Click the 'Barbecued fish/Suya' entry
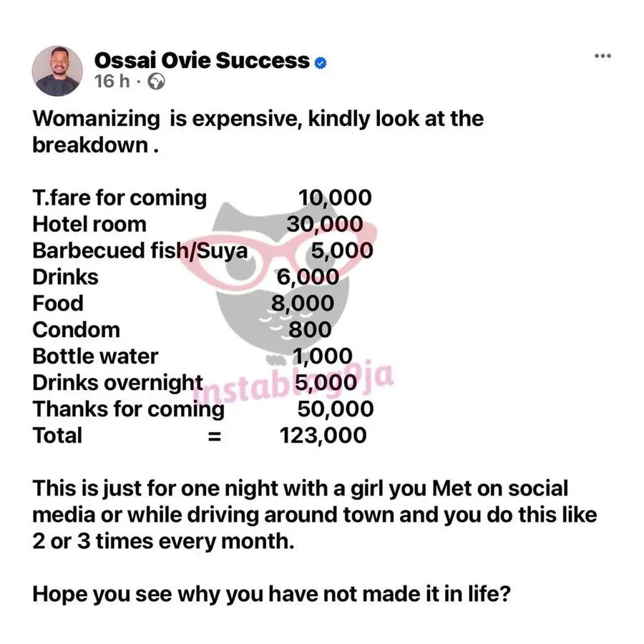 tap(140, 250)
